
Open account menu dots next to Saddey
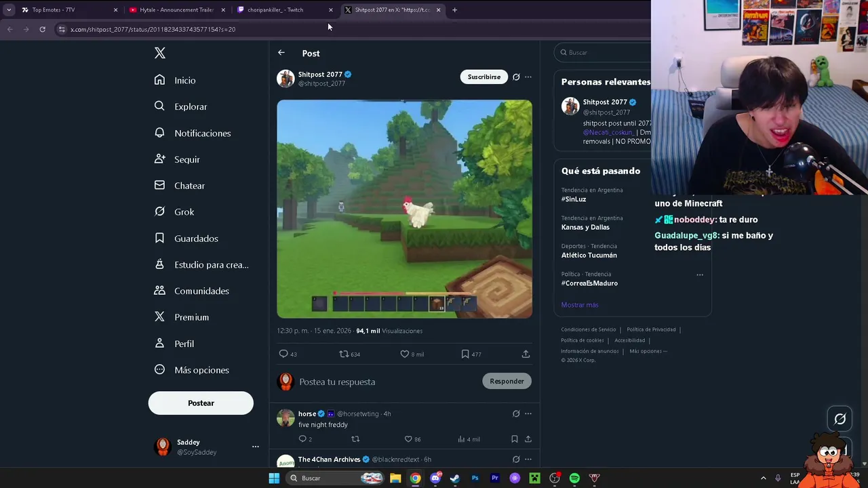tap(256, 447)
